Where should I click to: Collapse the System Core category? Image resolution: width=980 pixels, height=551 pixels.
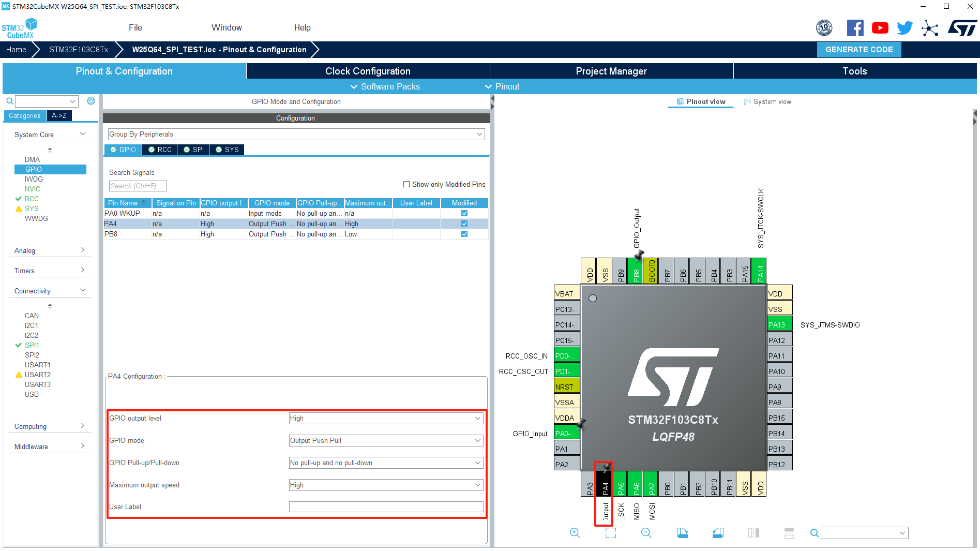50,135
